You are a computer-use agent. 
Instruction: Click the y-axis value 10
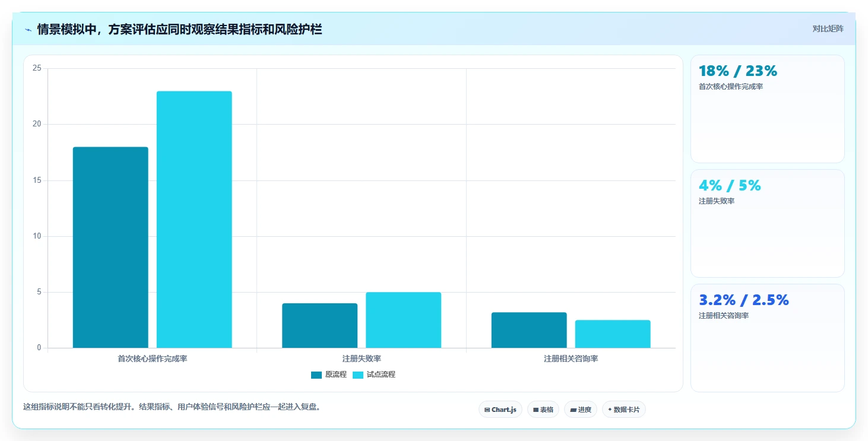(x=37, y=236)
